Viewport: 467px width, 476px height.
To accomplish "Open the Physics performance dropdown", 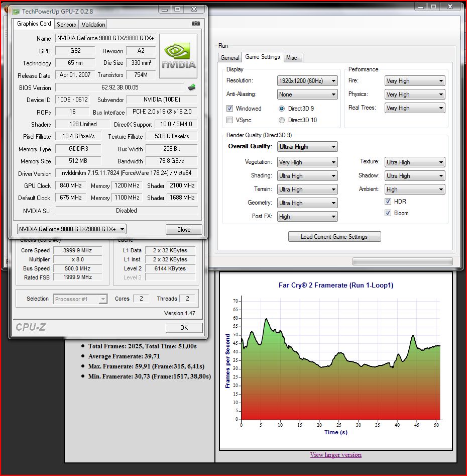I will [415, 94].
